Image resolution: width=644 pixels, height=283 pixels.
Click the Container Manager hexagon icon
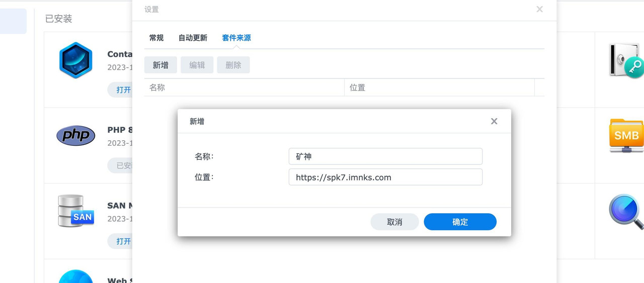(75, 60)
